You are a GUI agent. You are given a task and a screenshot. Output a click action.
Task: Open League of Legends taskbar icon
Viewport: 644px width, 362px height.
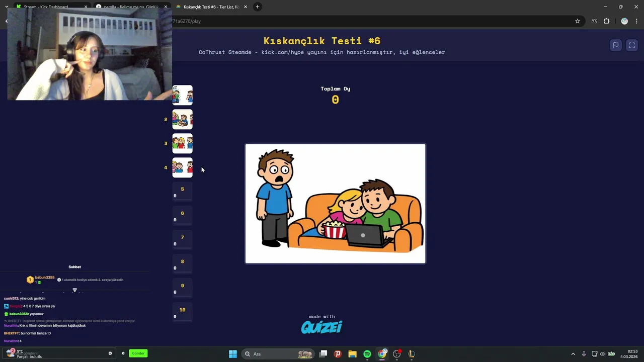[412, 354]
